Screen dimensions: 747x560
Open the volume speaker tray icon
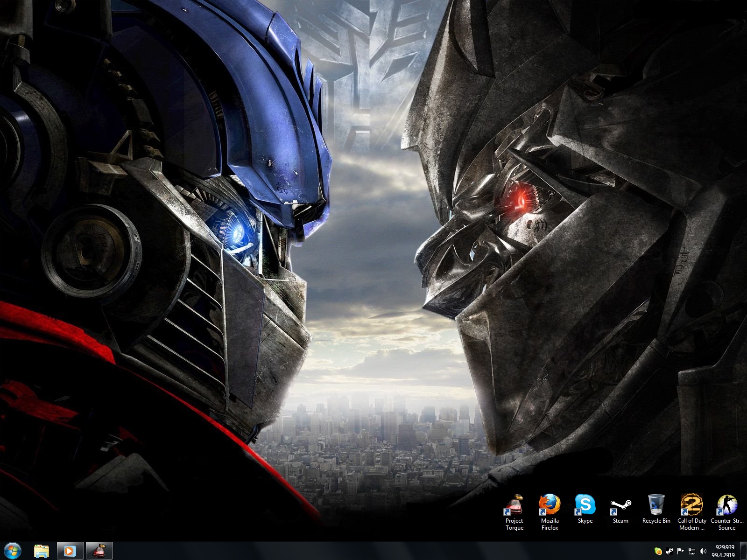pos(703,551)
